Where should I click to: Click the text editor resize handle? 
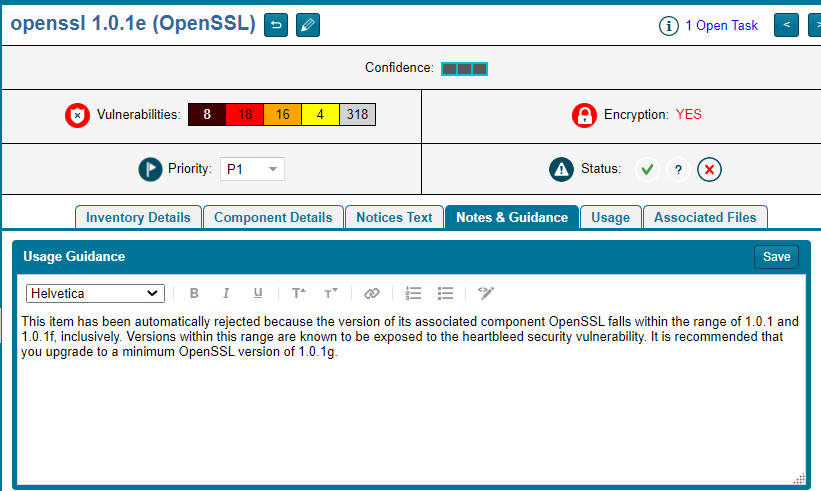(799, 478)
